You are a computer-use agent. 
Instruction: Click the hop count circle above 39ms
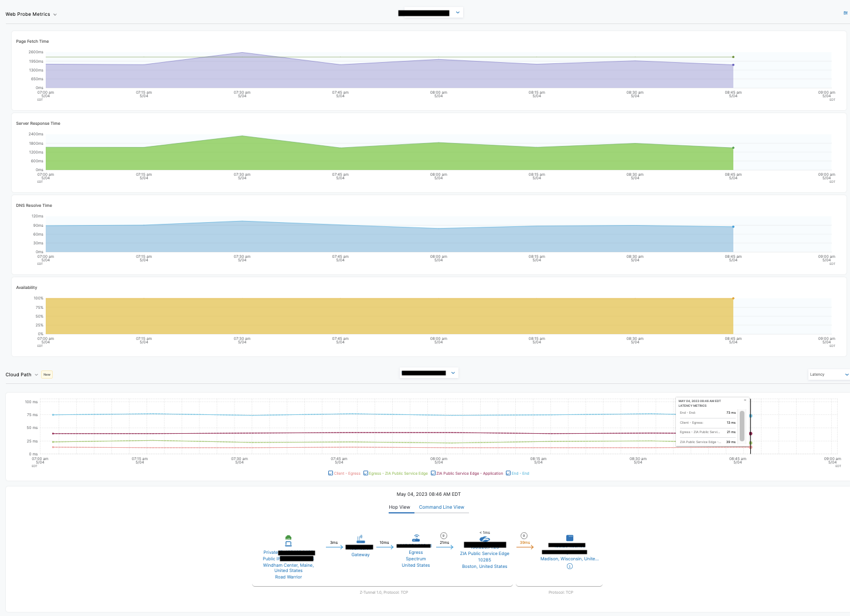point(524,536)
